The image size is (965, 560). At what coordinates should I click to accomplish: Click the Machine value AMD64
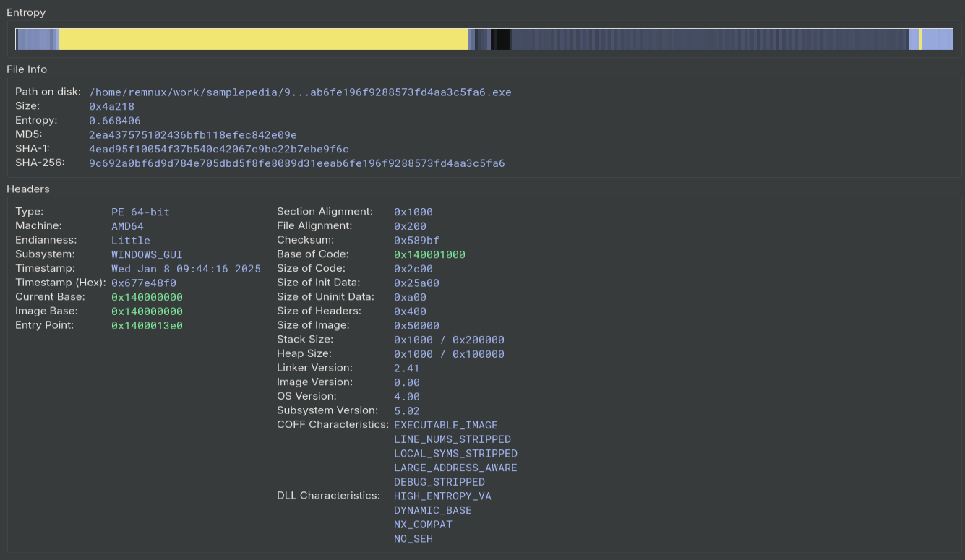[128, 226]
